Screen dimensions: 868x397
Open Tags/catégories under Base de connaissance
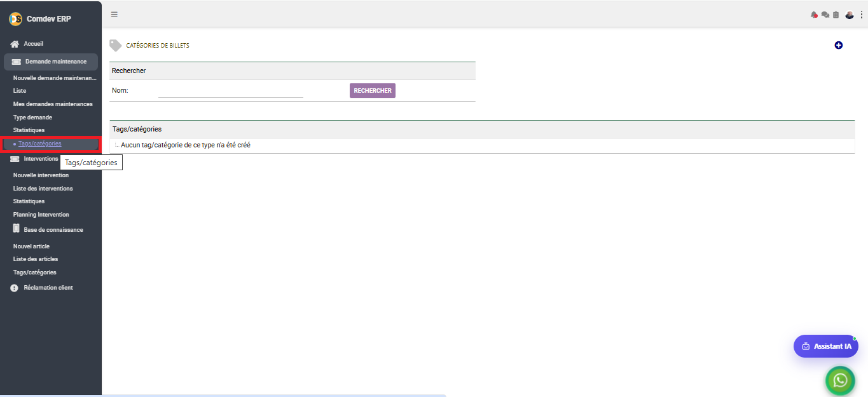(35, 273)
